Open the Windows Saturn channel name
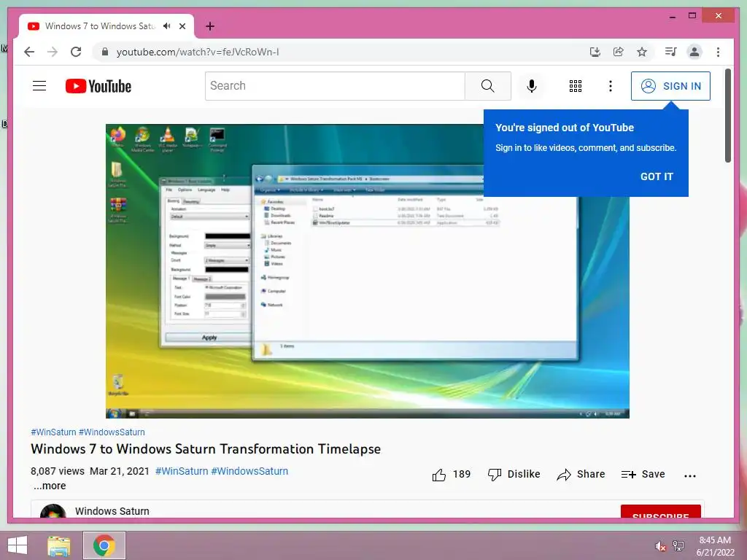 112,511
